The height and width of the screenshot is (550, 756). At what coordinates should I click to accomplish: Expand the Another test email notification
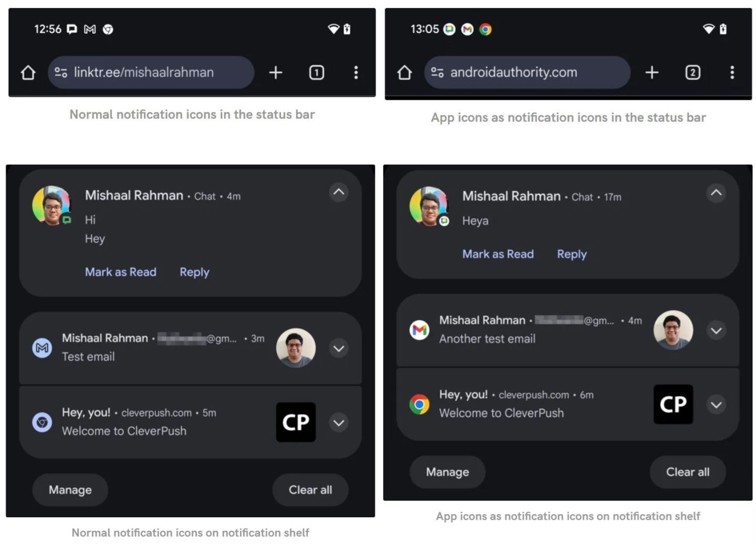coord(716,331)
